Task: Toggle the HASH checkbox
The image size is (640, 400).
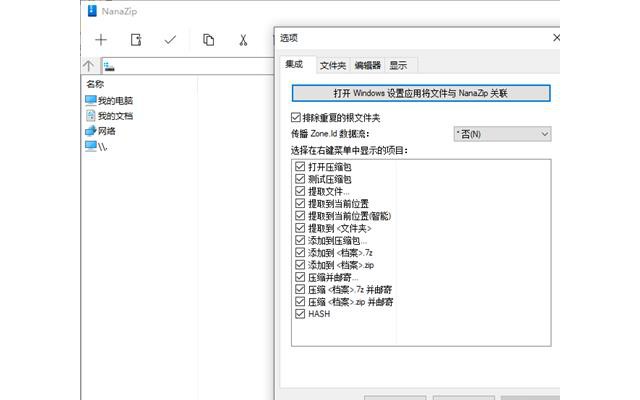Action: pyautogui.click(x=300, y=314)
